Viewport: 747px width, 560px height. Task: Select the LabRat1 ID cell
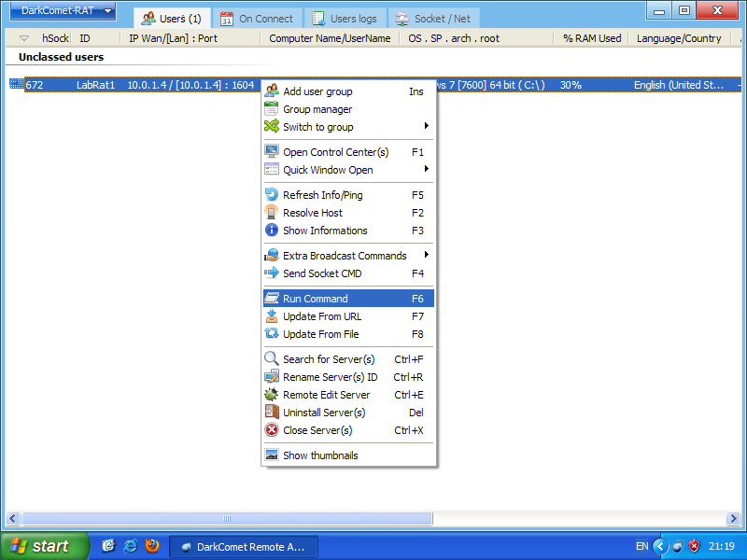(96, 85)
